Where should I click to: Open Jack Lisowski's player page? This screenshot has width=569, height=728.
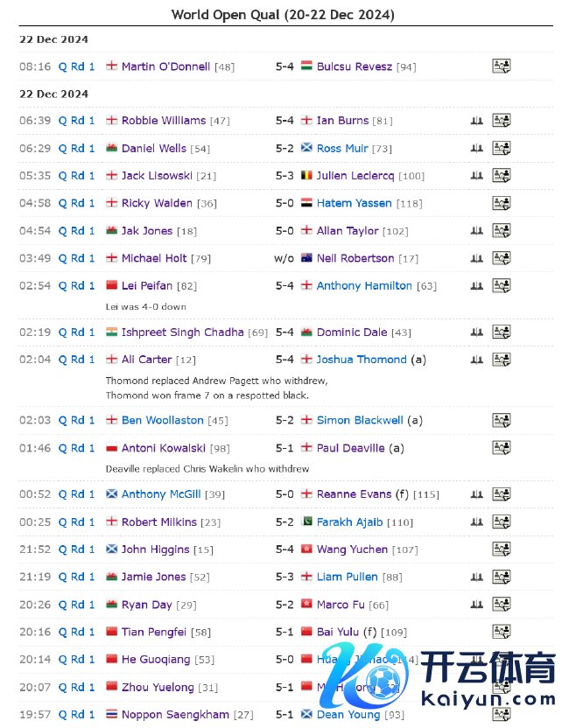click(x=157, y=176)
